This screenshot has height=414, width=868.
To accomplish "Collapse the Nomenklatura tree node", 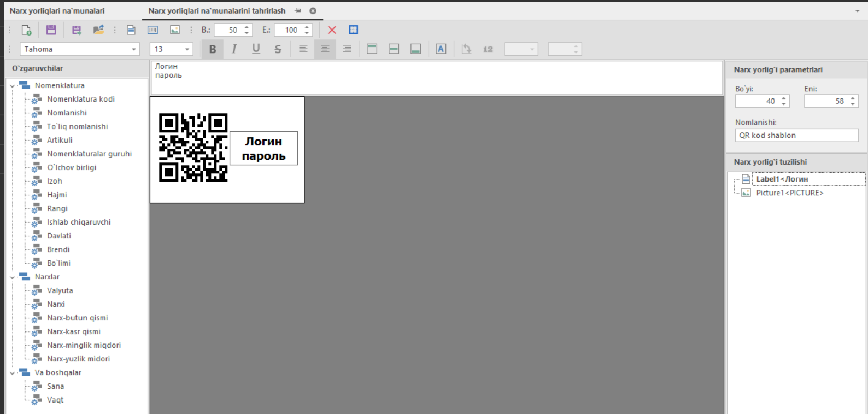I will [12, 86].
